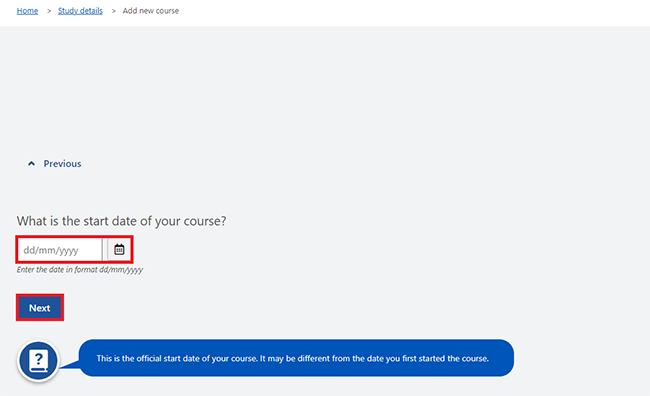The image size is (650, 396).
Task: Click the dd/mm/yyyy placeholder text
Action: pos(51,250)
